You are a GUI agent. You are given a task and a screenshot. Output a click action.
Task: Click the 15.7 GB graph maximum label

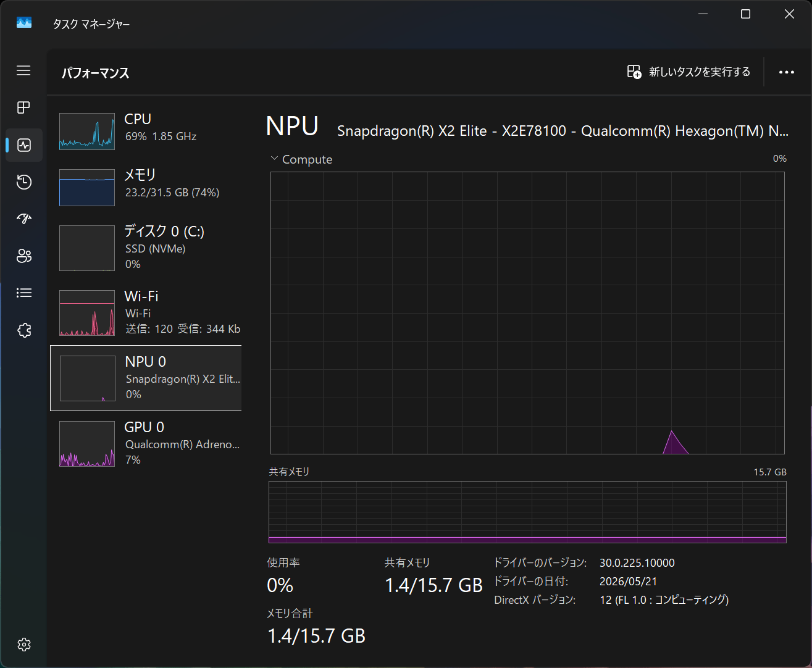[x=770, y=472]
